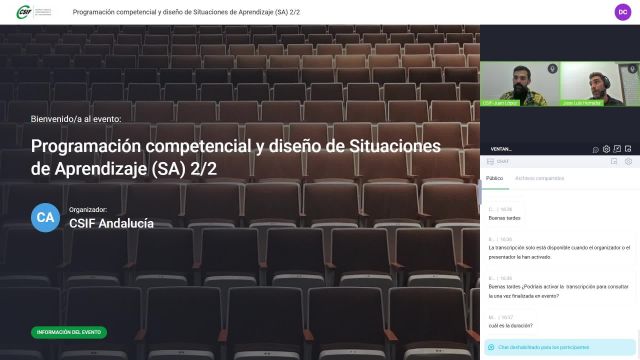The width and height of the screenshot is (640, 360).
Task: Click the disabled chat notice bar
Action: pos(560,347)
